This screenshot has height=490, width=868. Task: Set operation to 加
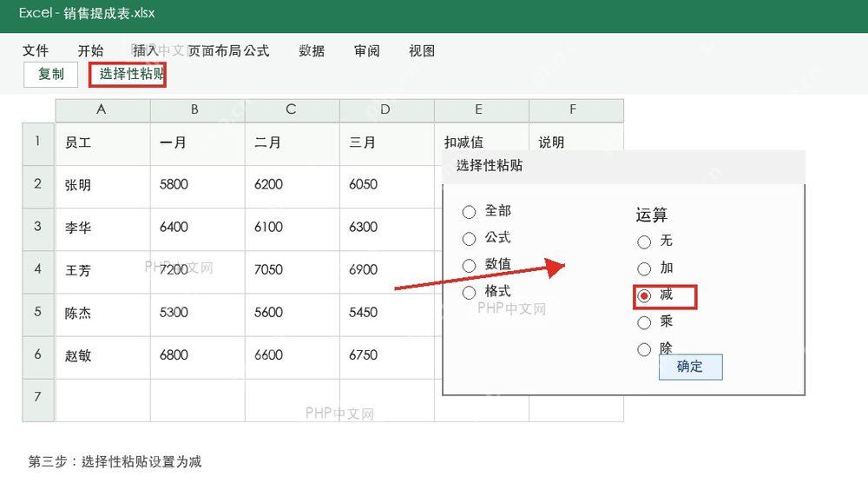[x=654, y=268]
